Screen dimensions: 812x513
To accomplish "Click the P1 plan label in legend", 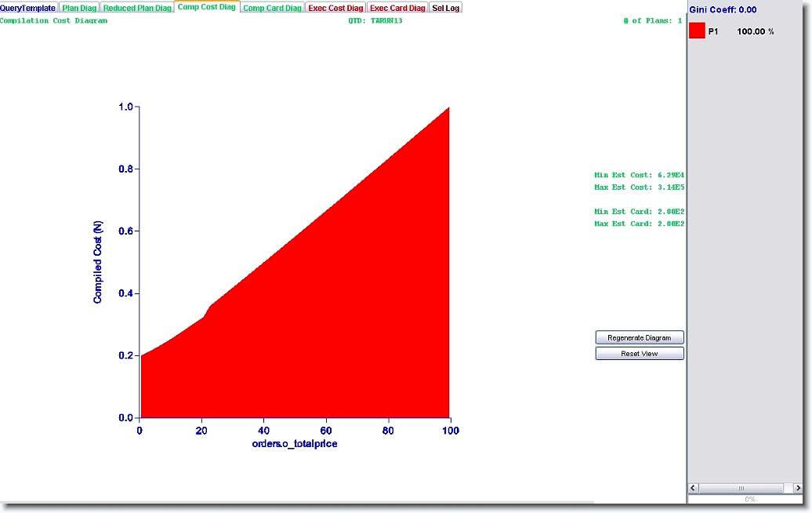I will tap(713, 32).
